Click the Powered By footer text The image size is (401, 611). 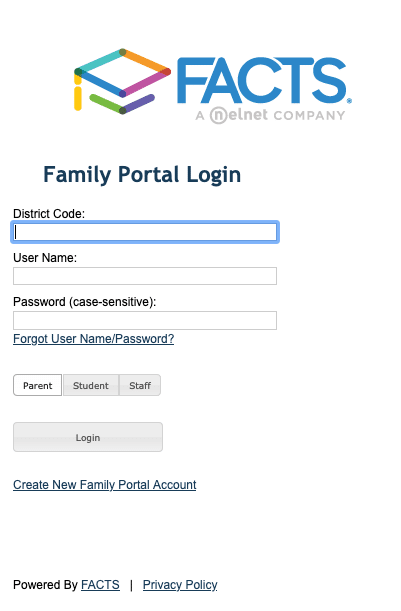pos(46,585)
